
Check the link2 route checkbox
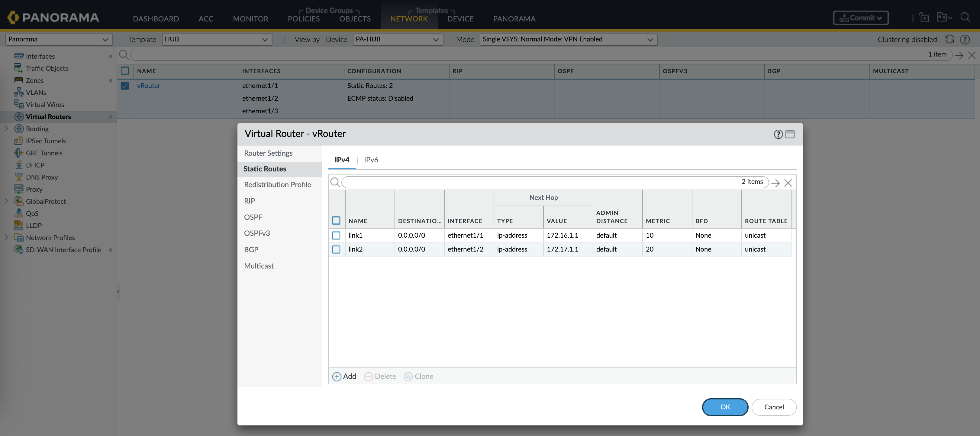[336, 249]
